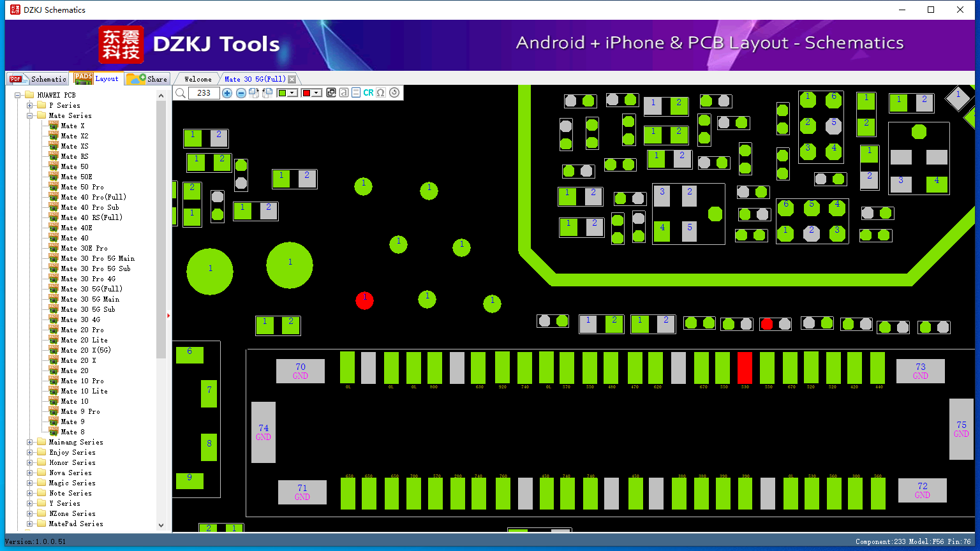The height and width of the screenshot is (551, 980).
Task: Select Mate 30 5G(Full) in the tree
Action: [91, 289]
